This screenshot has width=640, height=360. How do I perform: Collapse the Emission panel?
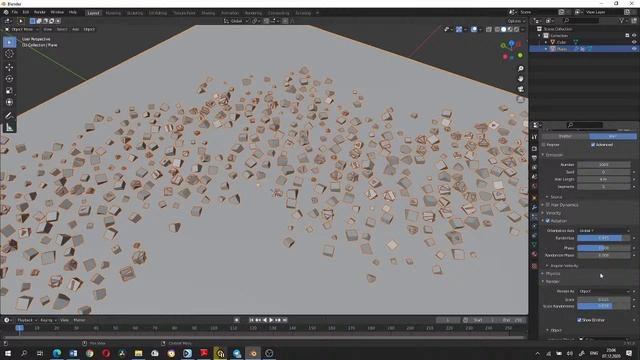[543, 155]
